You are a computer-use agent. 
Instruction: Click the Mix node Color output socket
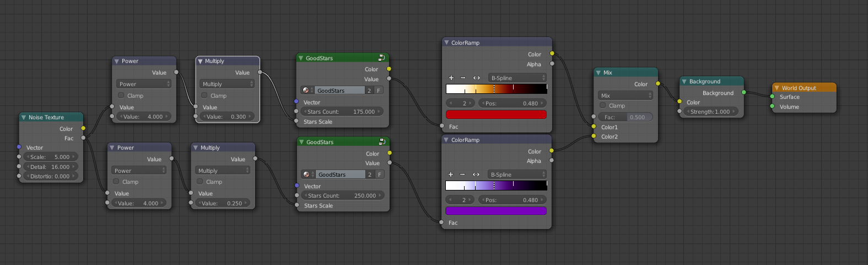click(657, 84)
